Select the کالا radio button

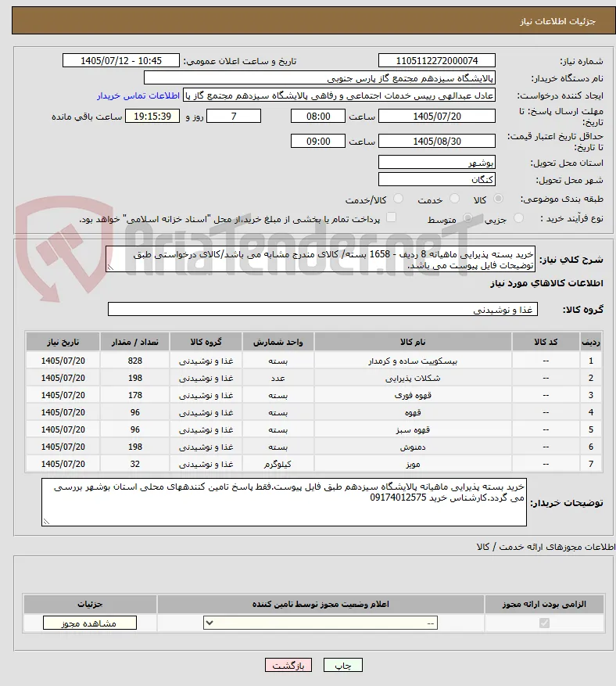point(498,199)
